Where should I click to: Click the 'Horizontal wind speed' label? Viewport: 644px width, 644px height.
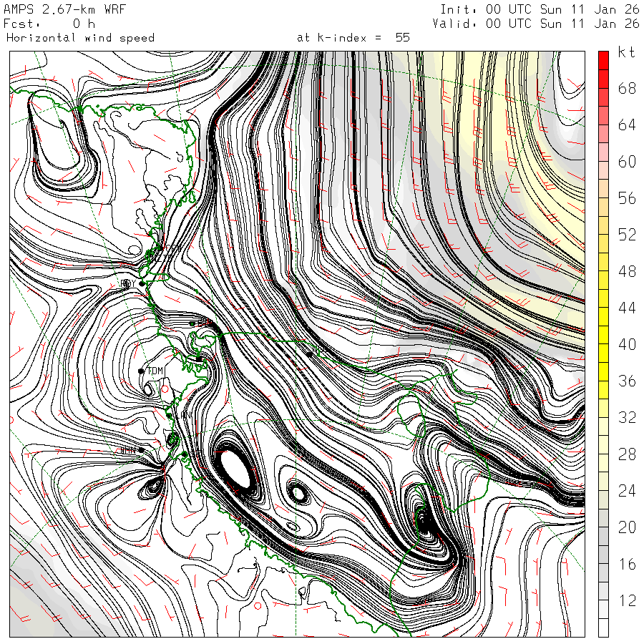point(80,37)
